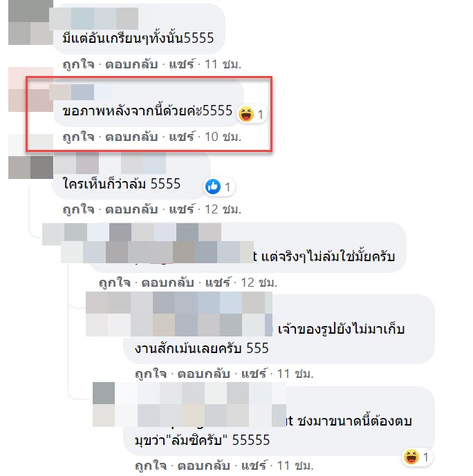473x476 pixels.
Task: Share the เจ้าของรูปยังไม่มาเก็บ reply
Action: (254, 374)
